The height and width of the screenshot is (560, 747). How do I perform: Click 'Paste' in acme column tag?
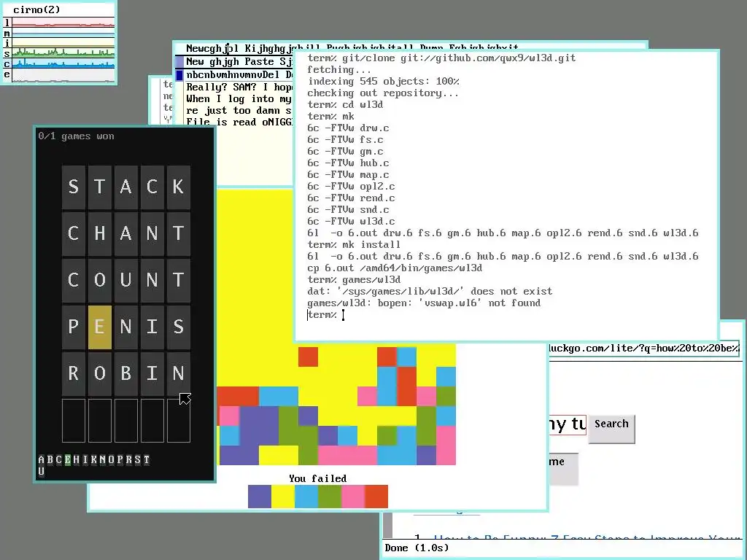click(x=259, y=61)
